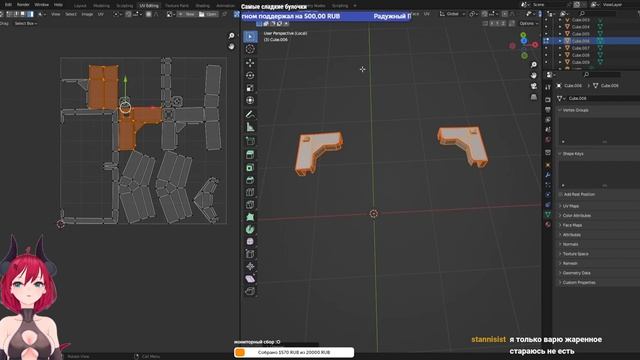
Task: Select the Spin tool
Action: tap(250, 229)
